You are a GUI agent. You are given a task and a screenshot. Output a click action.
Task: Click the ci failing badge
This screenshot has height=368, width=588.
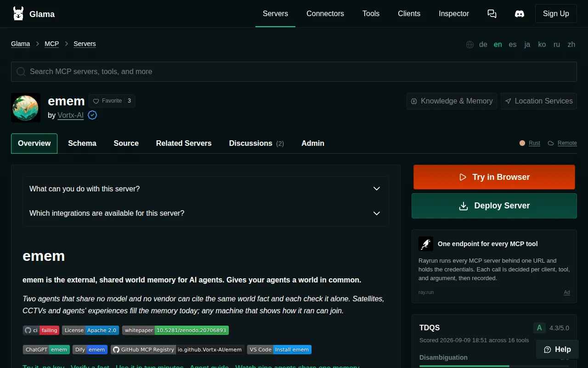click(41, 330)
